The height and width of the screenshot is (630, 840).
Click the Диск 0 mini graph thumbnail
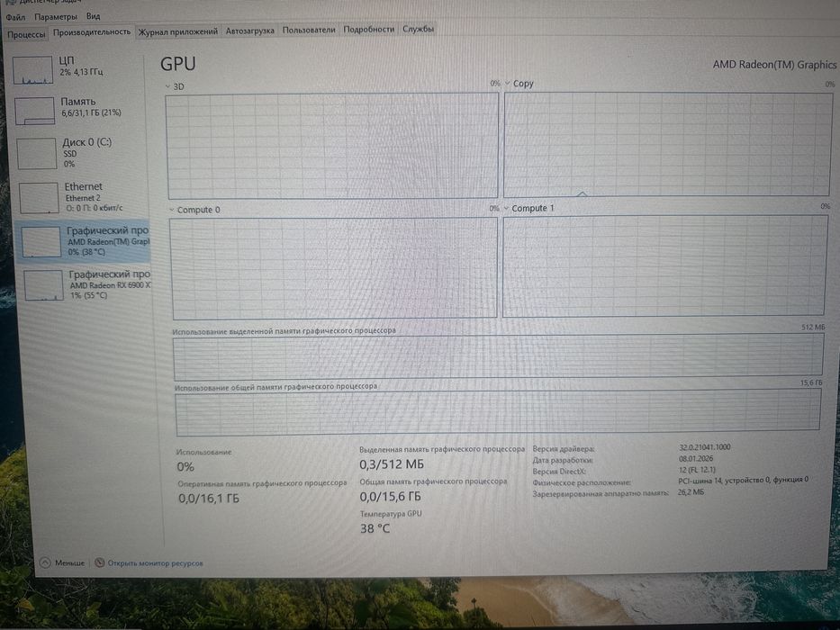click(x=37, y=154)
